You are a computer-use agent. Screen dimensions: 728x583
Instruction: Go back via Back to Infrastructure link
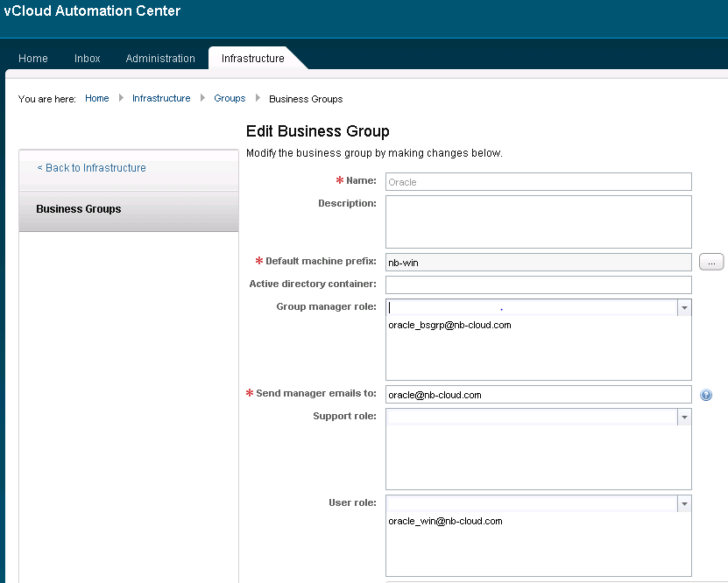(91, 168)
